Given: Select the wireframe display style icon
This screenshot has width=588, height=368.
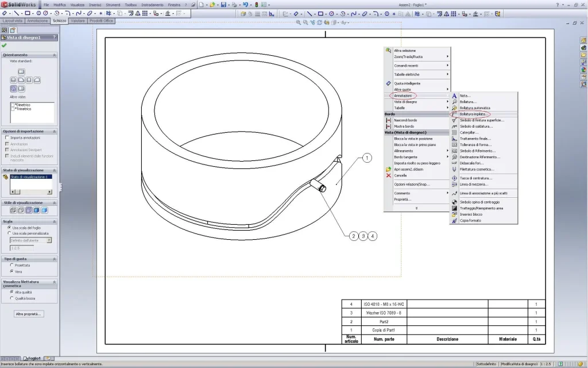Looking at the screenshot, I should coord(13,210).
